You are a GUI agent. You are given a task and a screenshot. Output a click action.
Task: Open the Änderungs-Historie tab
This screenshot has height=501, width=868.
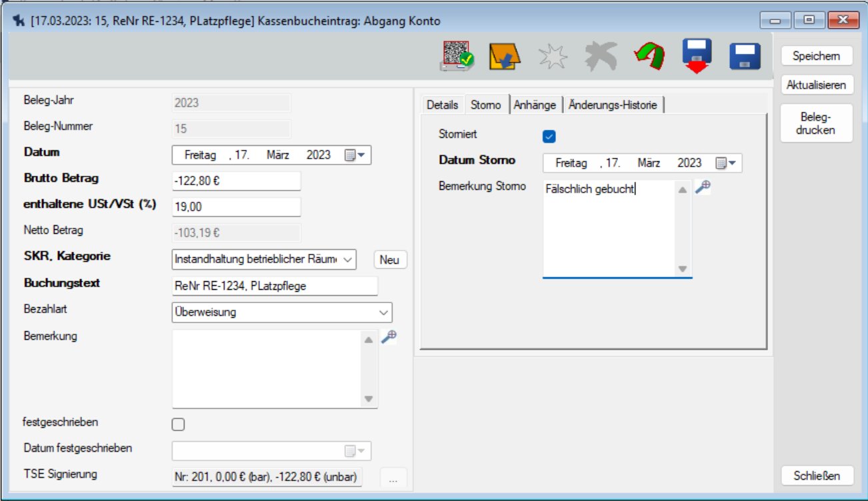613,105
